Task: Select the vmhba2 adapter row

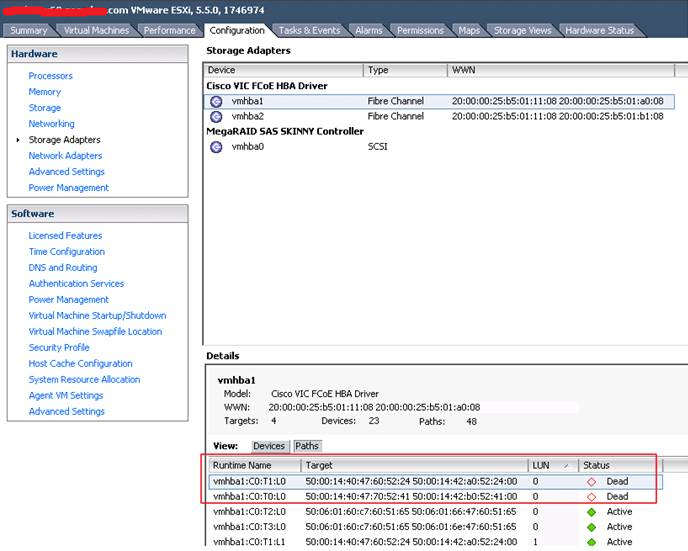Action: [439, 116]
